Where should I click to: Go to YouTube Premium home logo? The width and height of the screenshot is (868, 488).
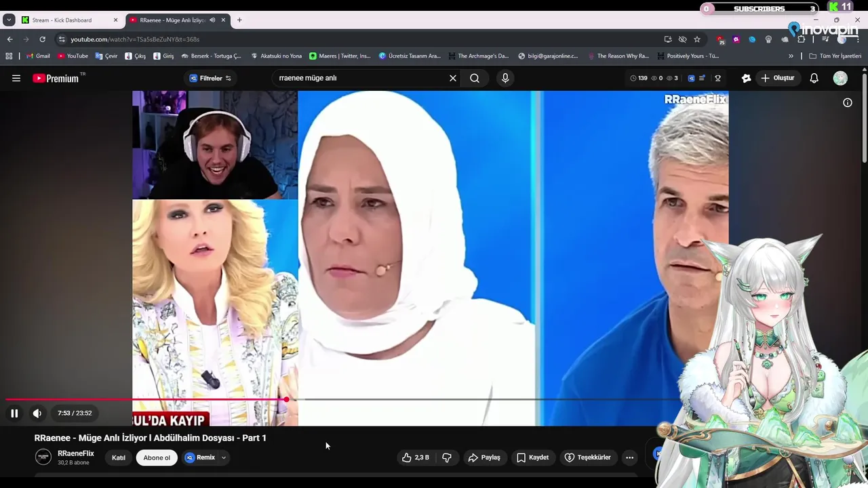coord(56,78)
